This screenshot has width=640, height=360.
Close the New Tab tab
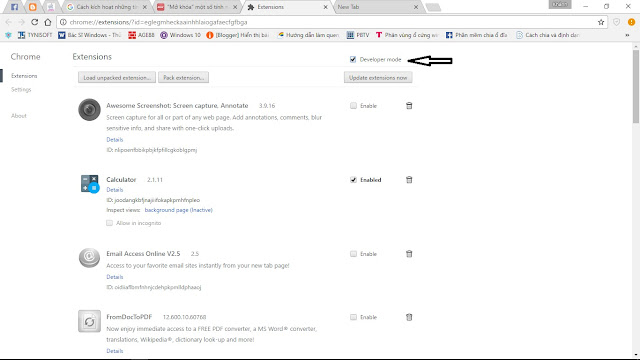[416, 7]
